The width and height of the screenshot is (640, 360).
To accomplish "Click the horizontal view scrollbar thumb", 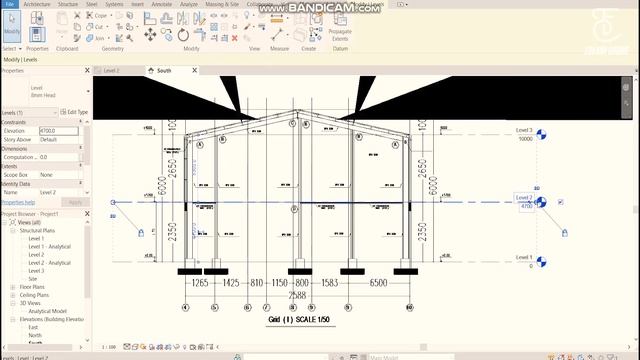I will coord(423,347).
